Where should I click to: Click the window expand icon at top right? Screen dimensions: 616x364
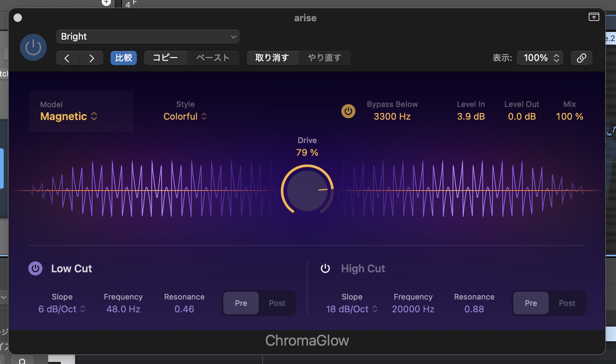pyautogui.click(x=594, y=17)
